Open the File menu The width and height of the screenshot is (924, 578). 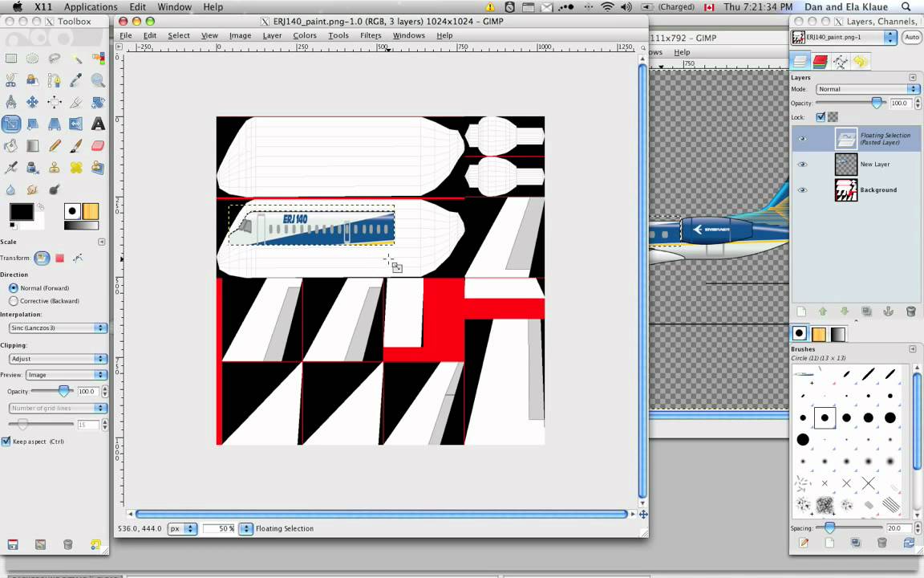tap(125, 35)
